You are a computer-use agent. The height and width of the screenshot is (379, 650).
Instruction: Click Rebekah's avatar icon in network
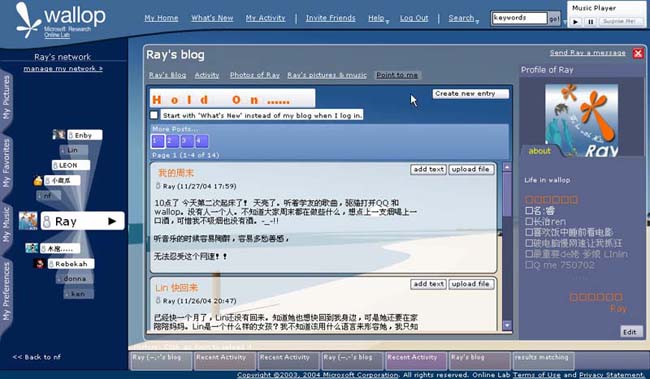[x=39, y=263]
